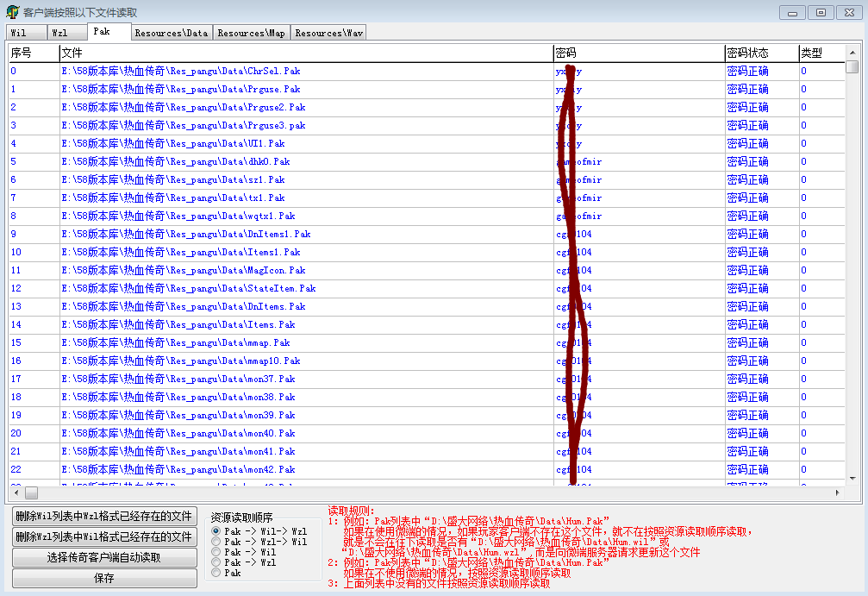Select the sz1.Pak file row
The width and height of the screenshot is (868, 596).
pyautogui.click(x=427, y=179)
